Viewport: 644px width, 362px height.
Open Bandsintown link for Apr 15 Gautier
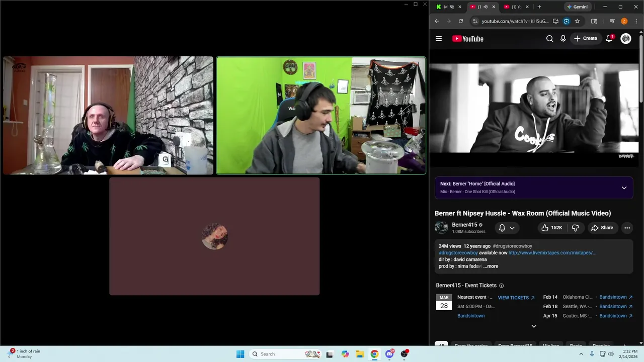(x=616, y=316)
